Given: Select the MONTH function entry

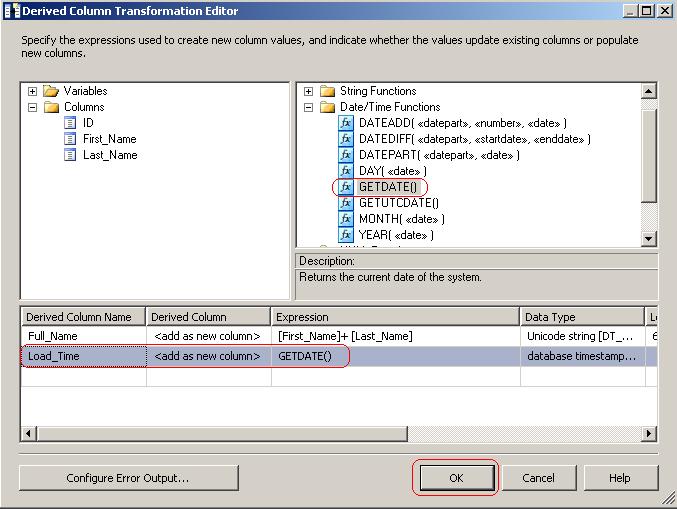Looking at the screenshot, I should pyautogui.click(x=402, y=219).
